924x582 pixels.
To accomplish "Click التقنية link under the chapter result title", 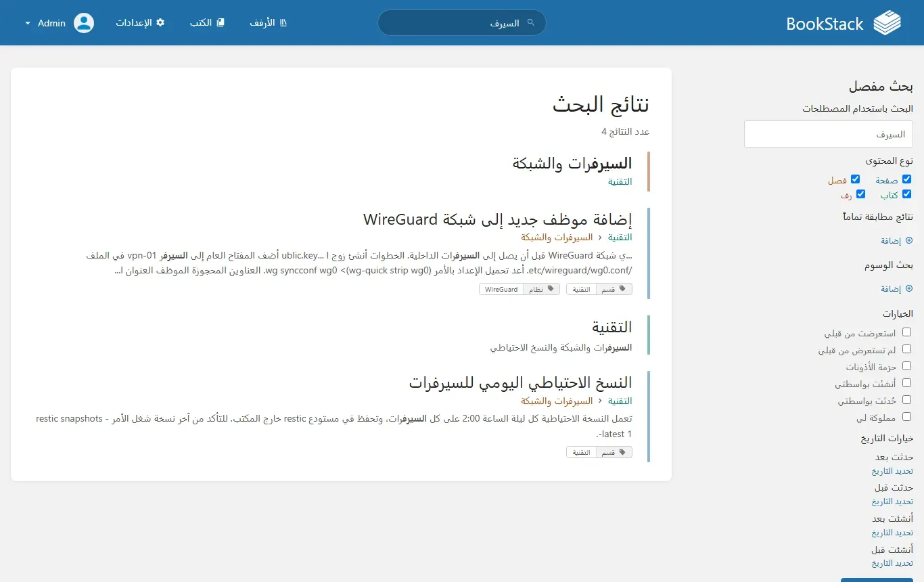I will coord(620,181).
